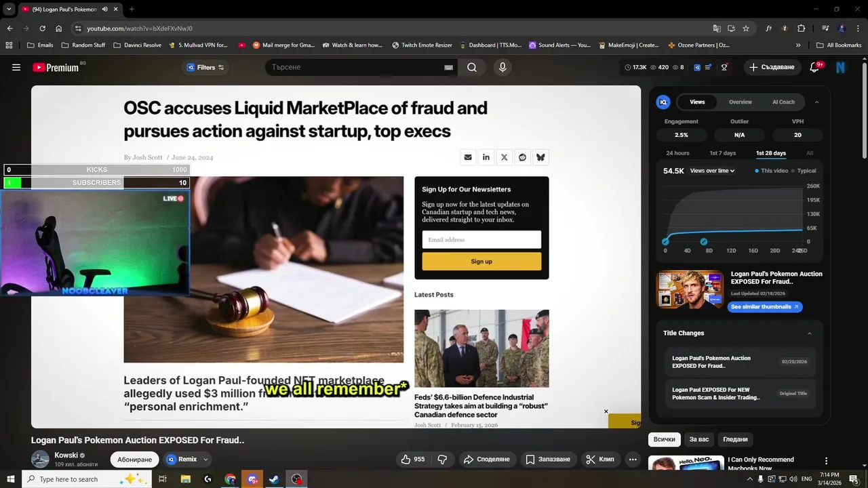This screenshot has width=868, height=488.
Task: Show hidden system tray icons
Action: click(750, 479)
